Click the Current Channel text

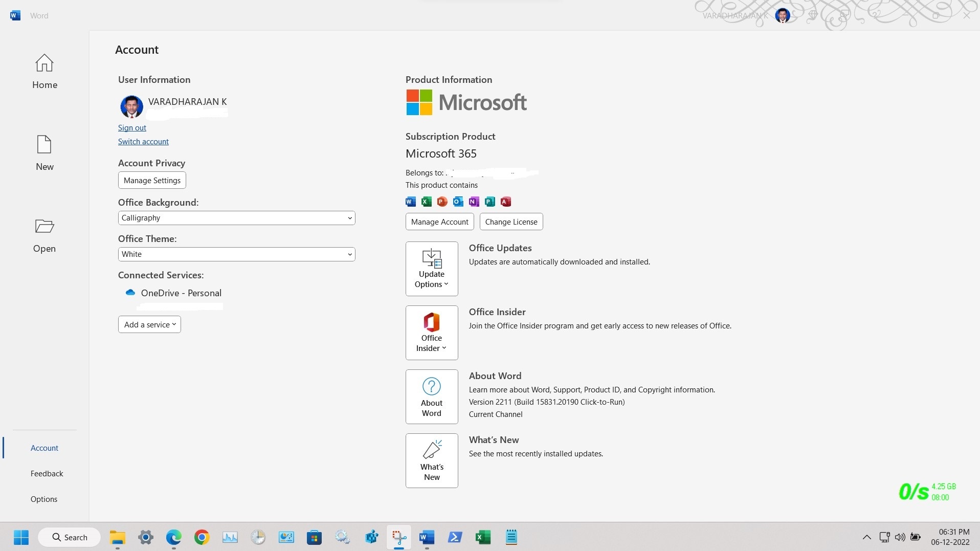[496, 414]
